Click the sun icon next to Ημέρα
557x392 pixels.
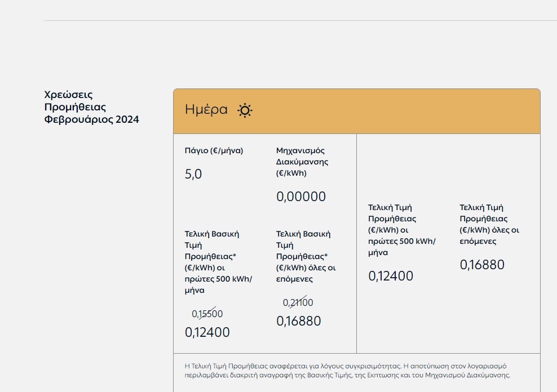point(245,110)
